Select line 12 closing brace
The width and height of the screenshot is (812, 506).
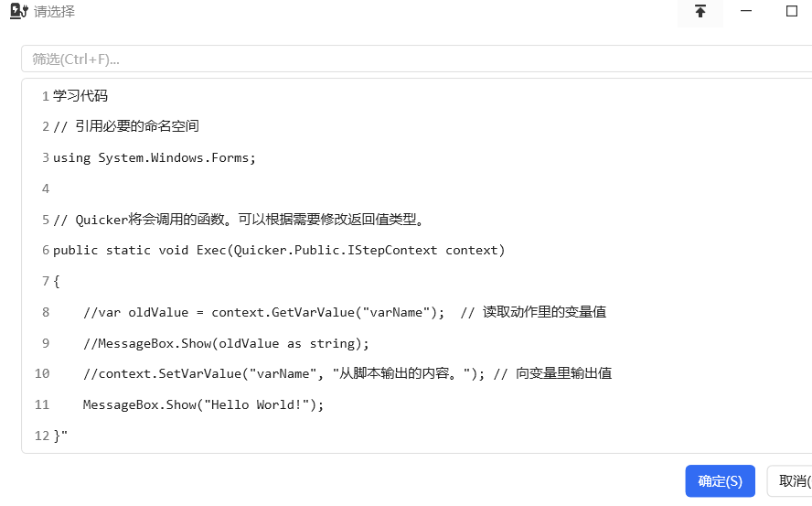click(417, 436)
